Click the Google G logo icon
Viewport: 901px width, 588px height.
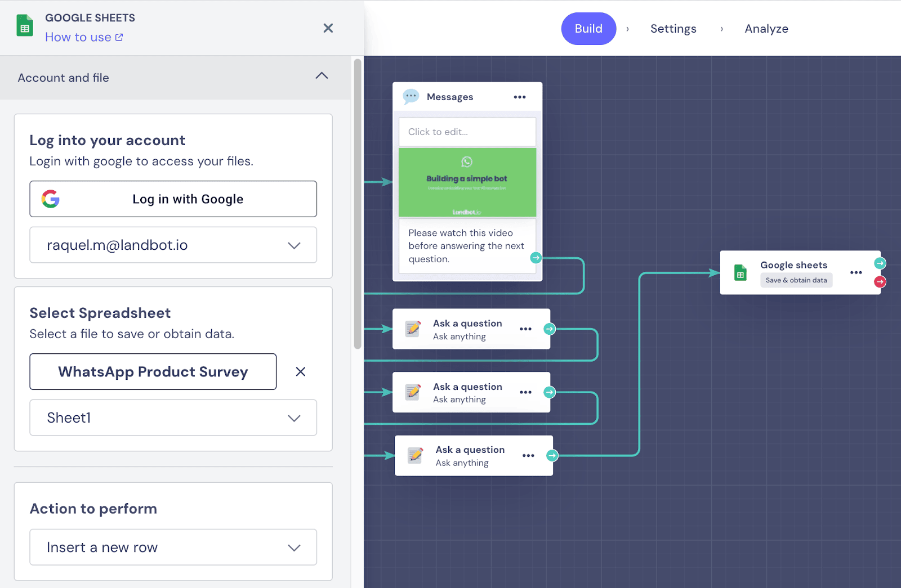51,199
